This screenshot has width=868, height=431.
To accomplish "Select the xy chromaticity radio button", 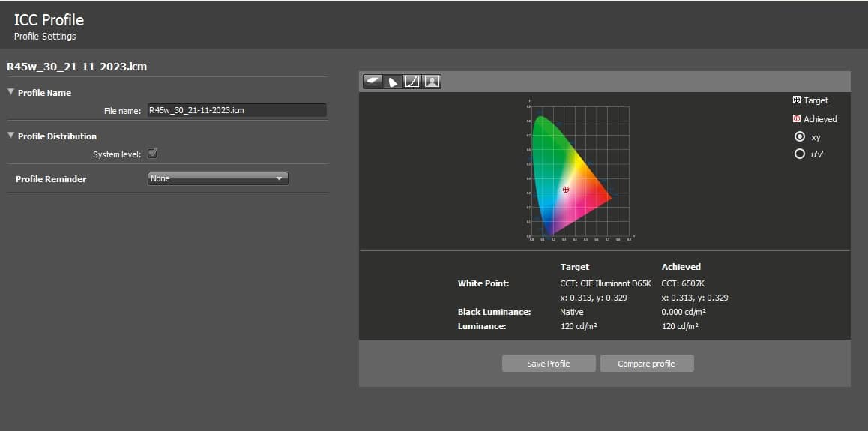I will coord(799,136).
